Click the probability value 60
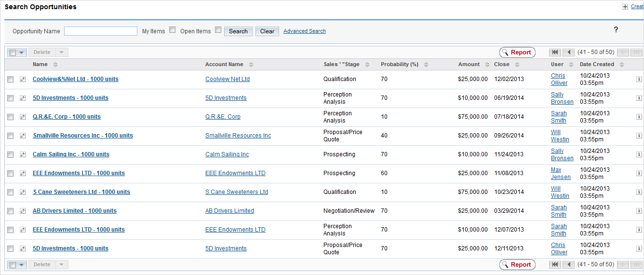The width and height of the screenshot is (644, 275). click(384, 173)
